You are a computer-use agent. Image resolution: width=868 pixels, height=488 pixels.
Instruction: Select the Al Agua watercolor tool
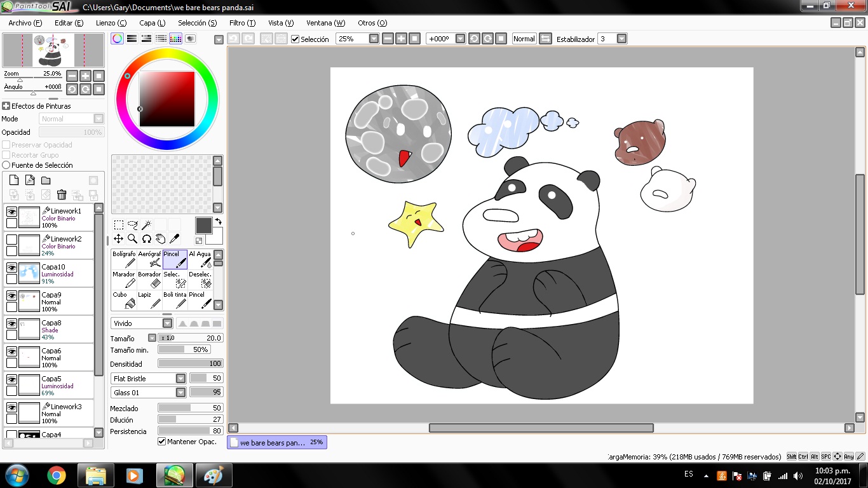point(200,259)
